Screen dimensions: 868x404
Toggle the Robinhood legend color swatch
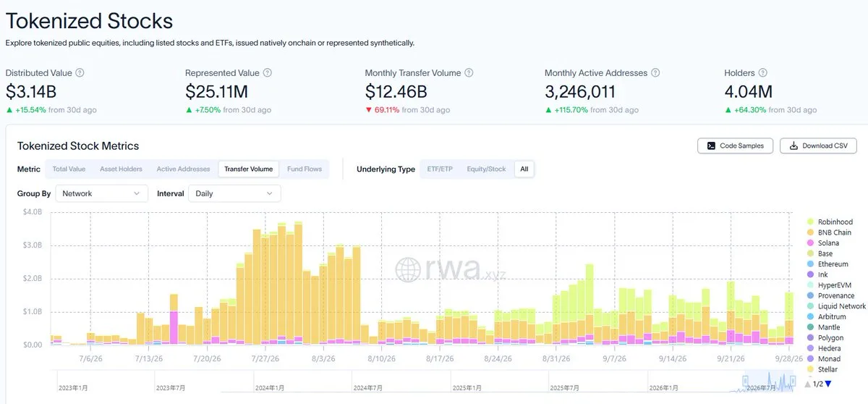click(x=811, y=222)
